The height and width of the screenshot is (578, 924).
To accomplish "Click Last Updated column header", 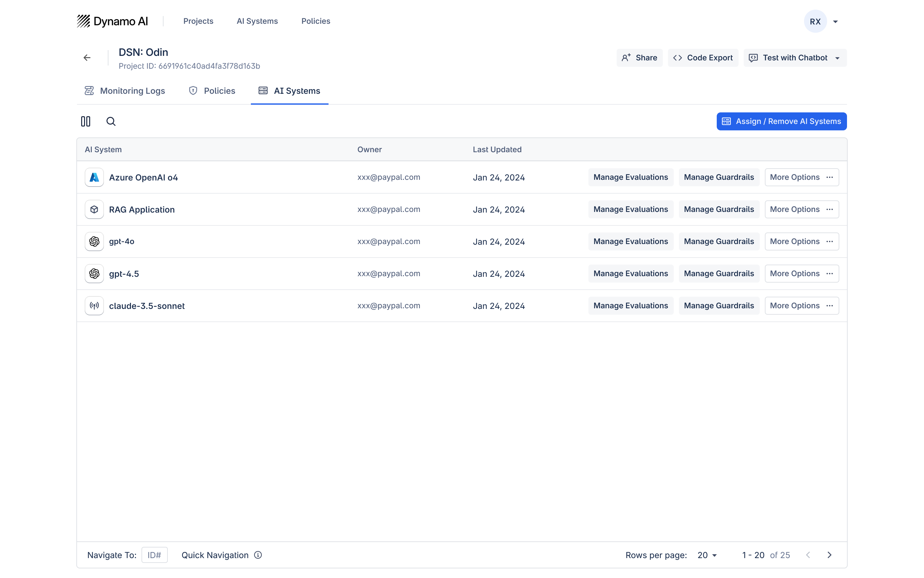I will 497,149.
